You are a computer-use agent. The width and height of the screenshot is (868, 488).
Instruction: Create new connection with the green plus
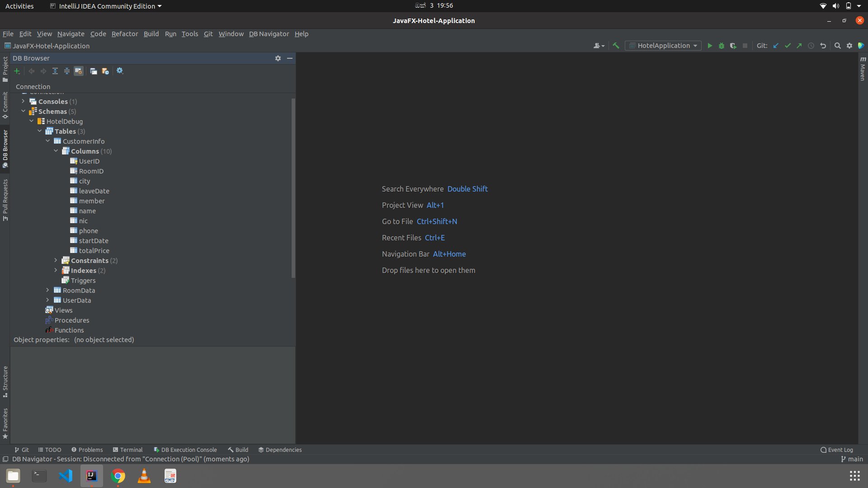tap(17, 71)
